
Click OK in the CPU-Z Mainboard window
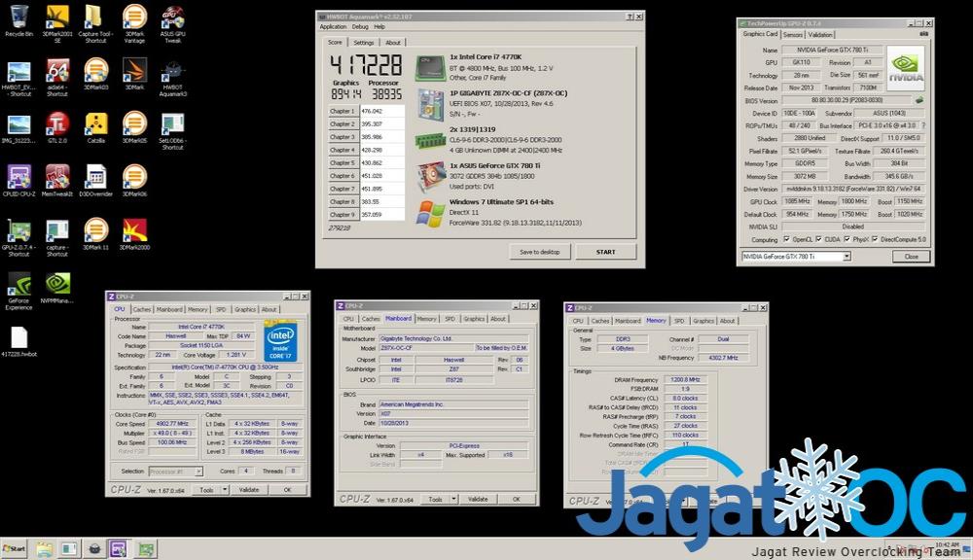pos(517,499)
